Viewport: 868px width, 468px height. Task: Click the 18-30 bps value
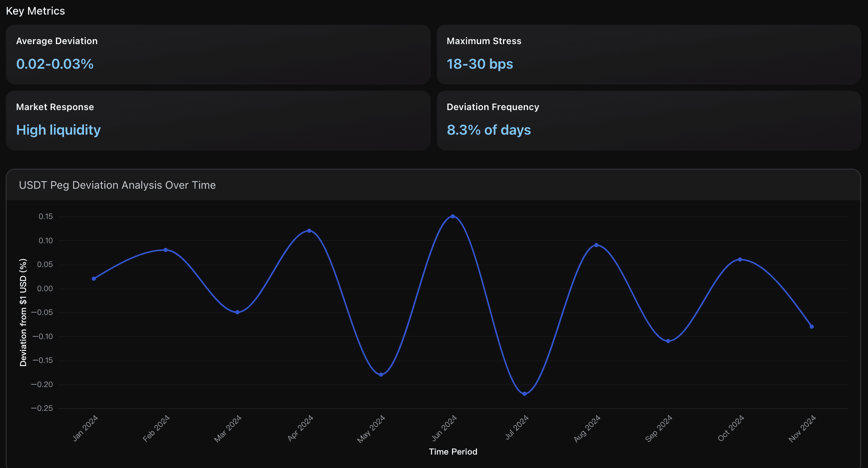480,64
